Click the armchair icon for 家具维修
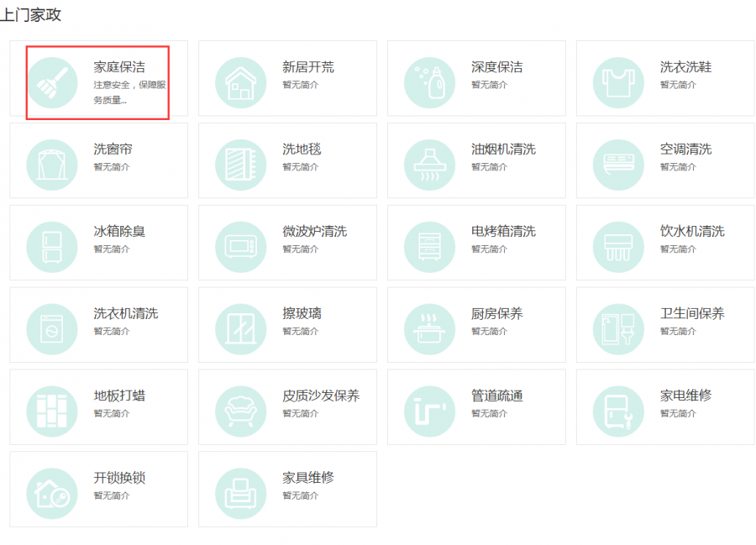The image size is (756, 545). pyautogui.click(x=240, y=494)
